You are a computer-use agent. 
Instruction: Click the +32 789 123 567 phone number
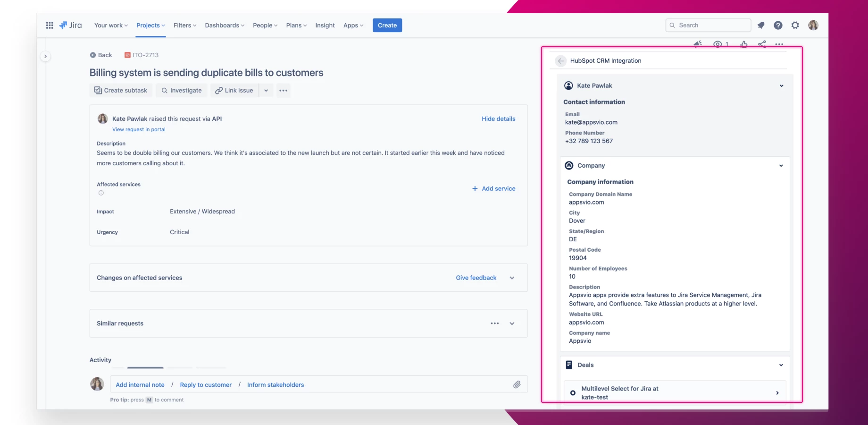tap(589, 141)
